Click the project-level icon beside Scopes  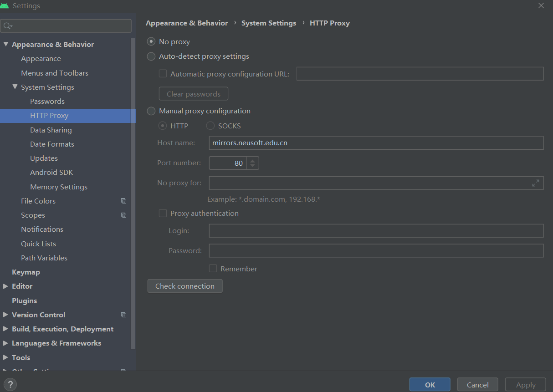(123, 215)
